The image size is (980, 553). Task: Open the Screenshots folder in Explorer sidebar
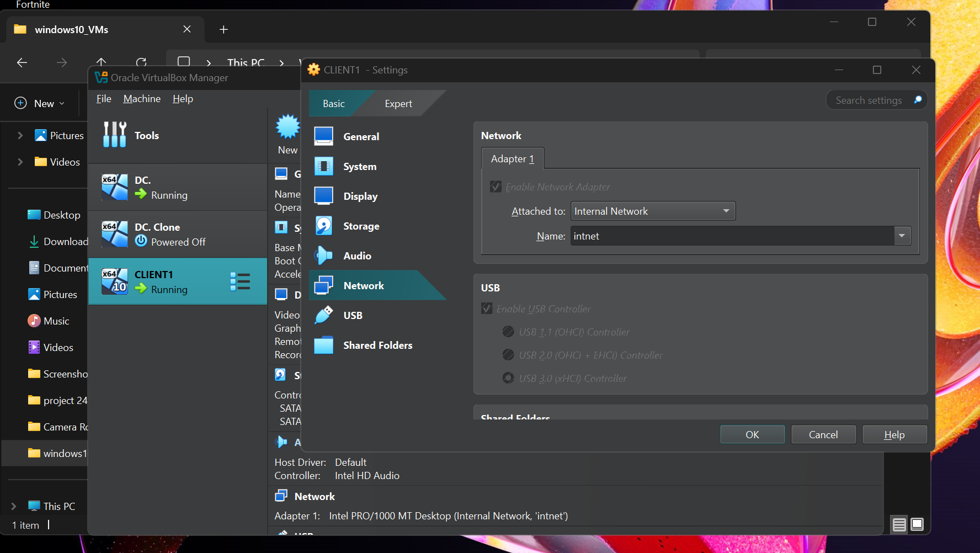click(x=57, y=374)
